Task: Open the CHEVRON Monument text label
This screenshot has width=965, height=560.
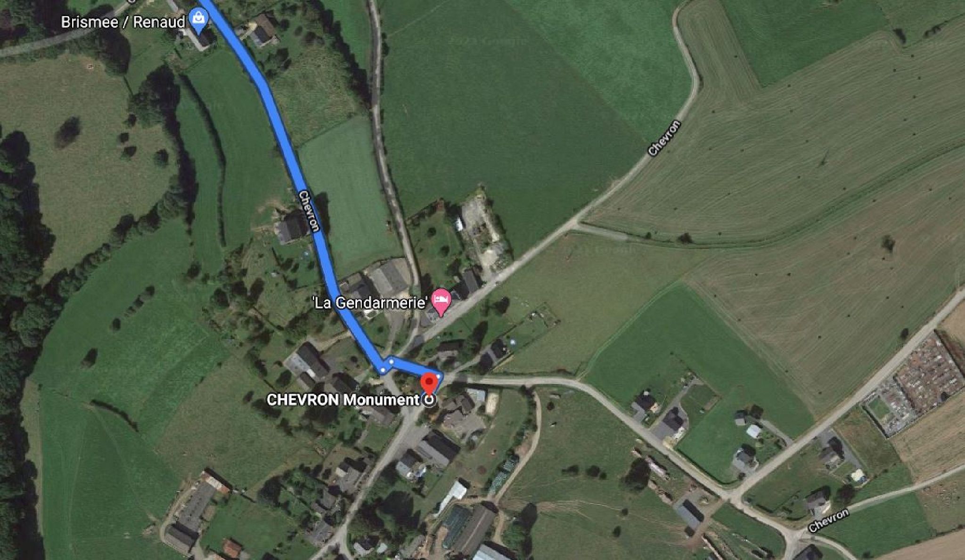Action: pyautogui.click(x=343, y=400)
